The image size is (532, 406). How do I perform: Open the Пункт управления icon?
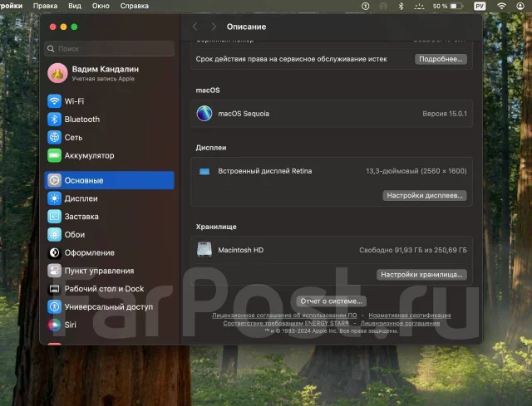(54, 271)
